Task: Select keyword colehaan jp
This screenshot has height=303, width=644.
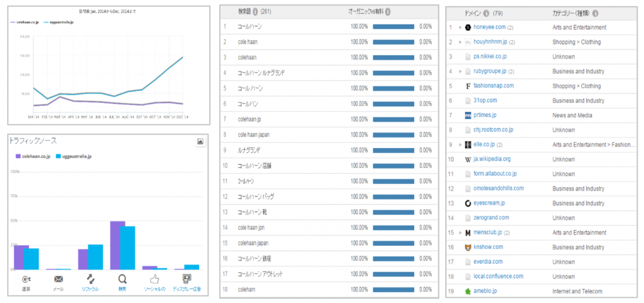Action: [249, 119]
